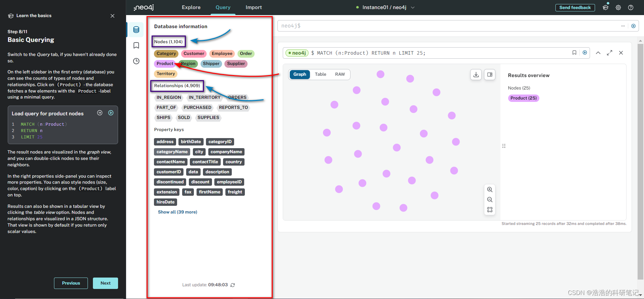644x299 pixels.
Task: Click the Employee node label
Action: click(222, 54)
